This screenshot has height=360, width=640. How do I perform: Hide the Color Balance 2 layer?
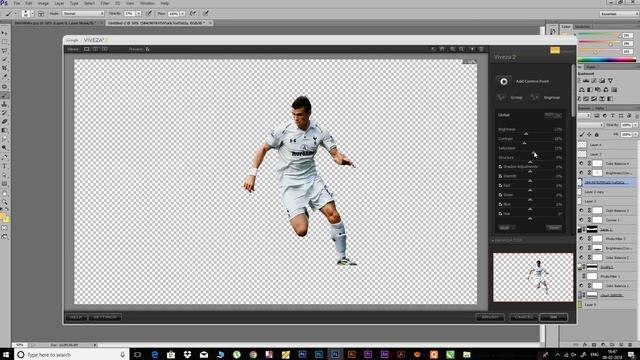pos(581,257)
